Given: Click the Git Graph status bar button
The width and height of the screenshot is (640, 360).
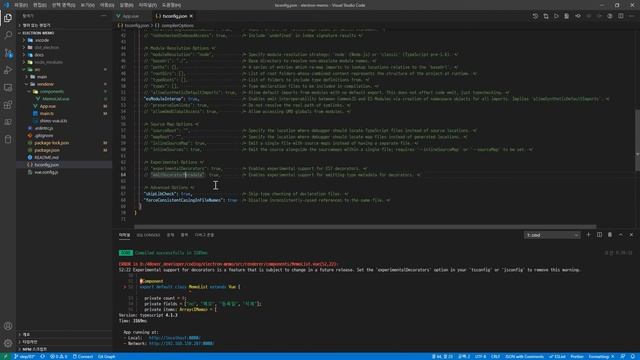Looking at the screenshot, I should 107,357.
